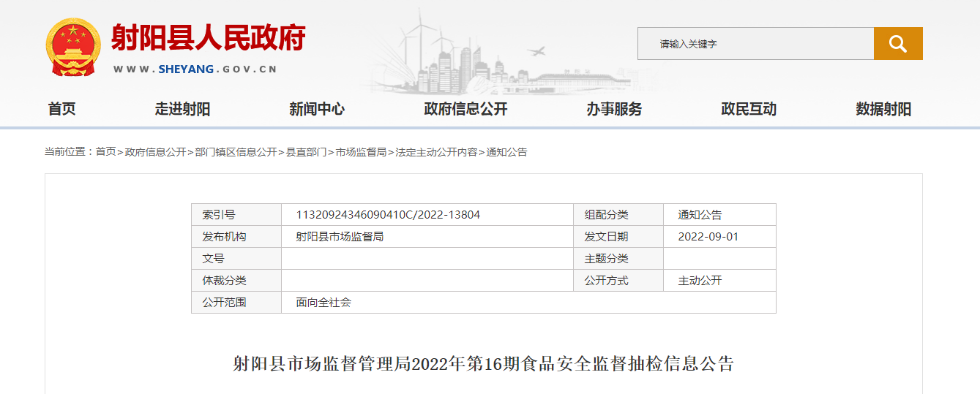
Task: Click 首页 breadcrumb link
Action: [105, 152]
